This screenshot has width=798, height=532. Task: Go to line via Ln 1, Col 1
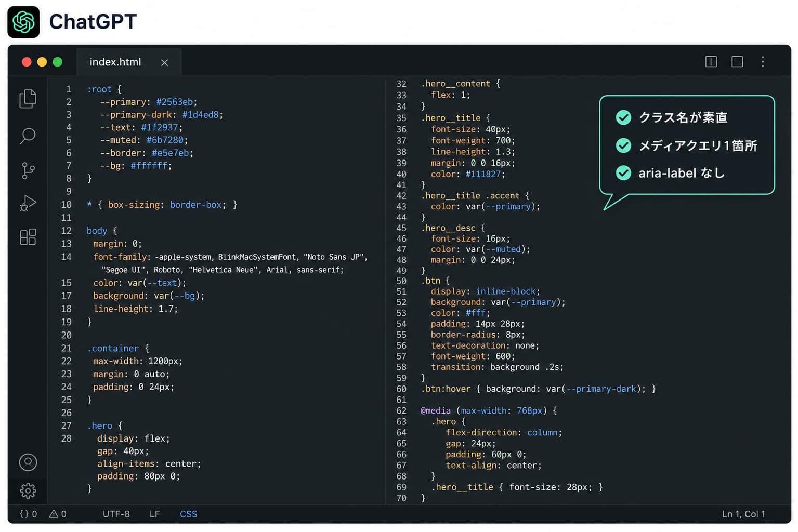[x=743, y=514]
